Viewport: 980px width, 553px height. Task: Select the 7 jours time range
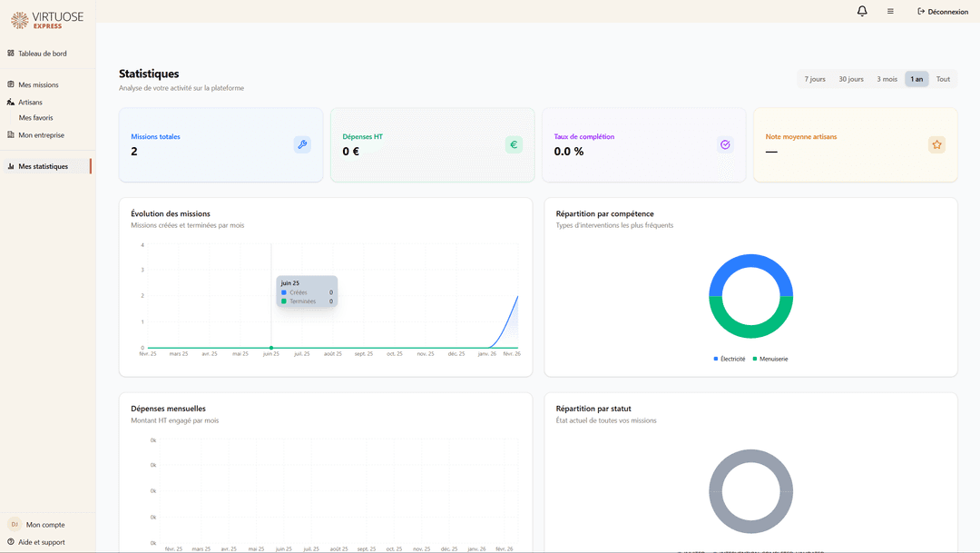click(815, 79)
